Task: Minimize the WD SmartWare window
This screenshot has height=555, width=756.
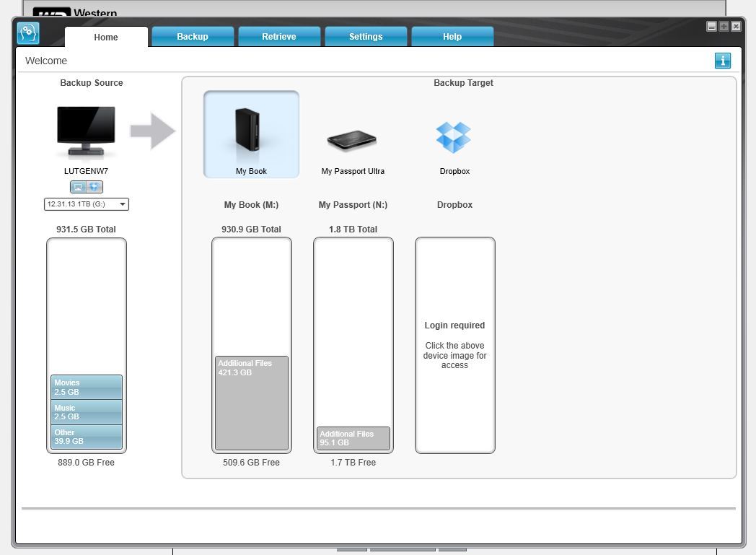Action: 712,27
